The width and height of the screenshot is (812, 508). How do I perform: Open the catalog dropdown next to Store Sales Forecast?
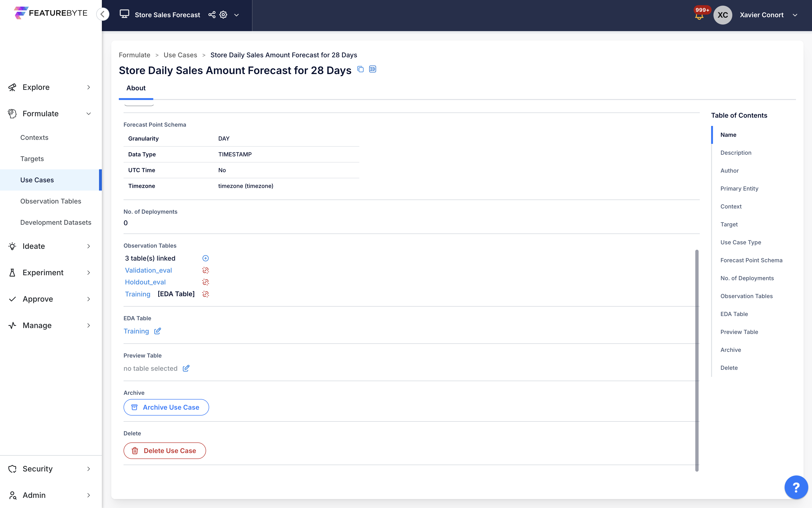coord(237,15)
